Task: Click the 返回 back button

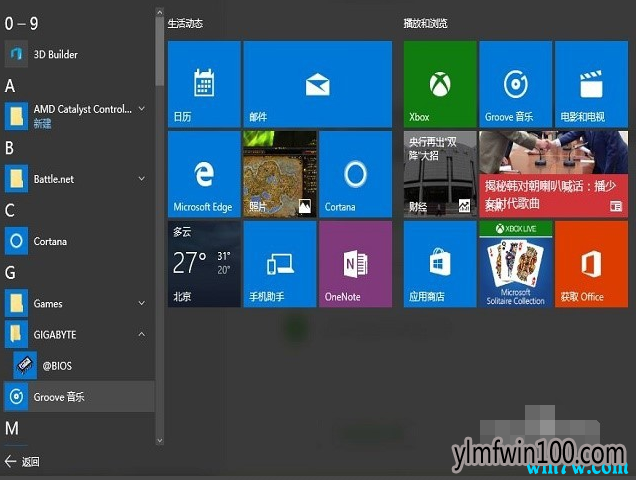Action: click(x=22, y=461)
